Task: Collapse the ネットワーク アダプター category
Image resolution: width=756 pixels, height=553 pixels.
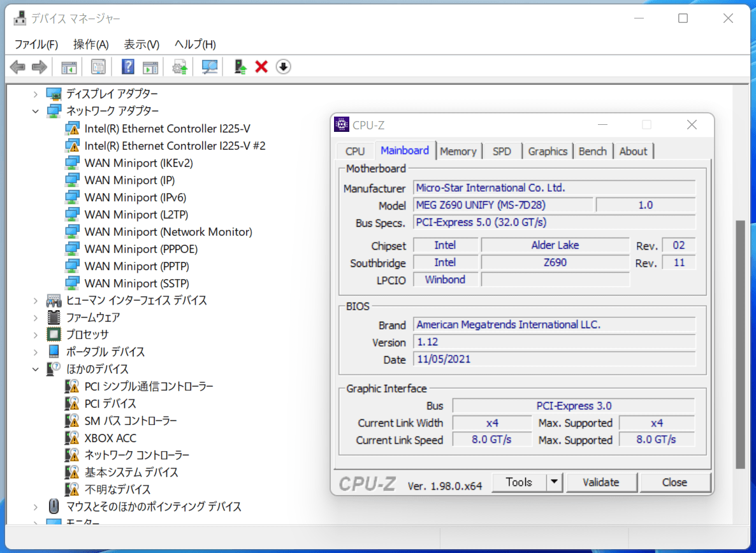Action: [36, 111]
